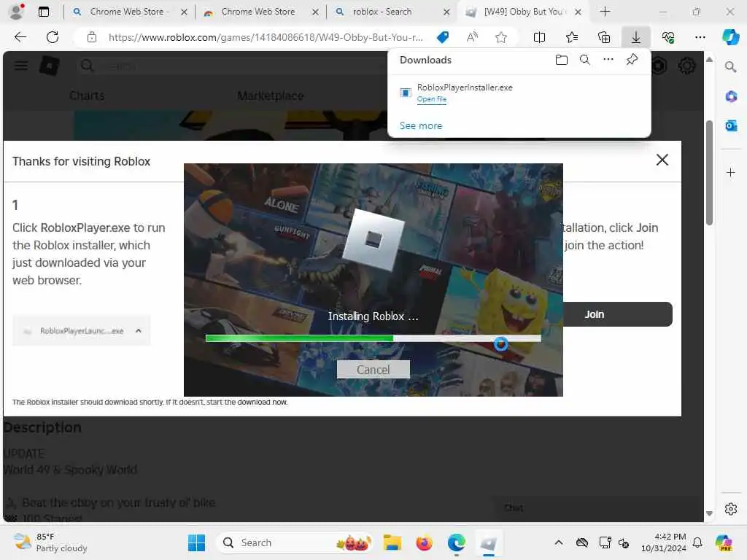Screen dimensions: 747x560
Task: Open Edge from taskbar
Action: [457, 542]
